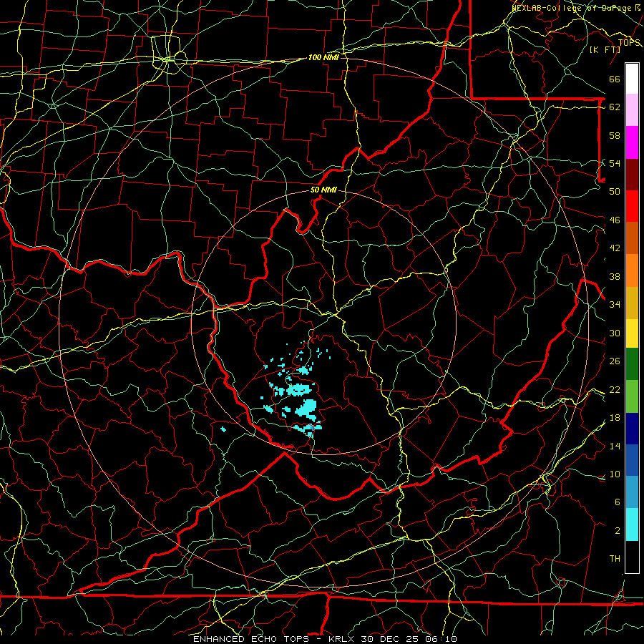Pick the cyan legend swatch near 2
Image resolution: width=644 pixels, height=644 pixels.
[x=632, y=525]
